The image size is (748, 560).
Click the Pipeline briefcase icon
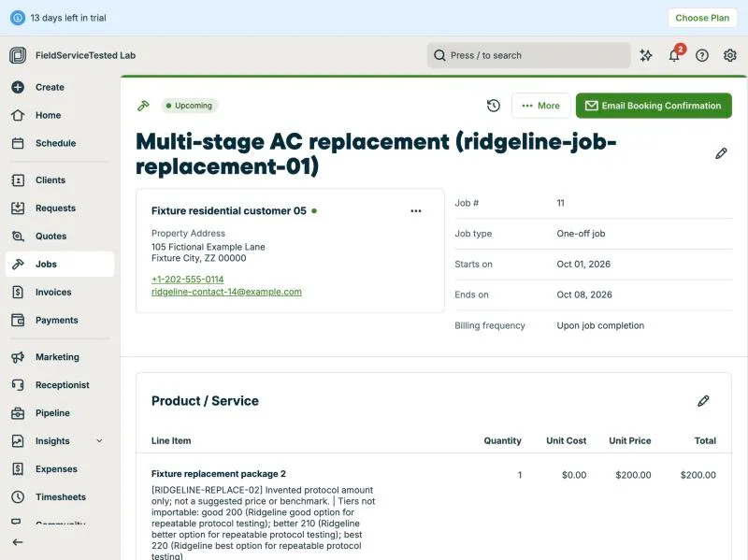[18, 413]
